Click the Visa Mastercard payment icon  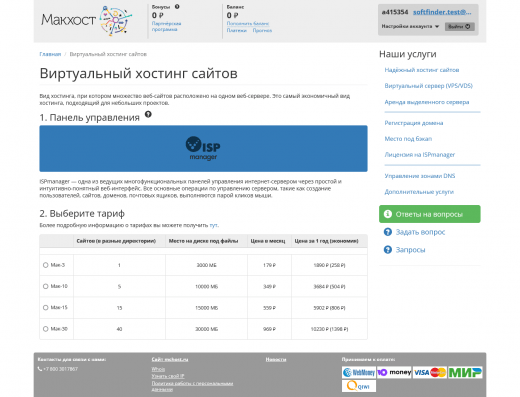[x=430, y=372]
